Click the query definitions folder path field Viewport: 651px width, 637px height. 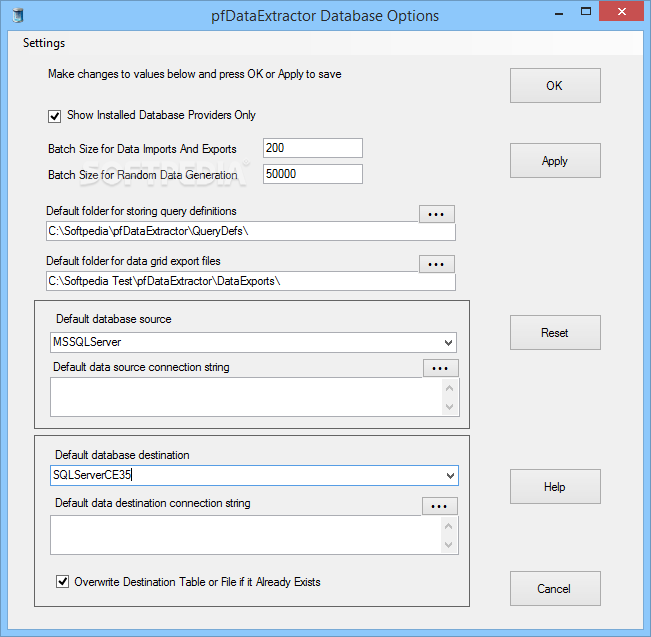[251, 231]
